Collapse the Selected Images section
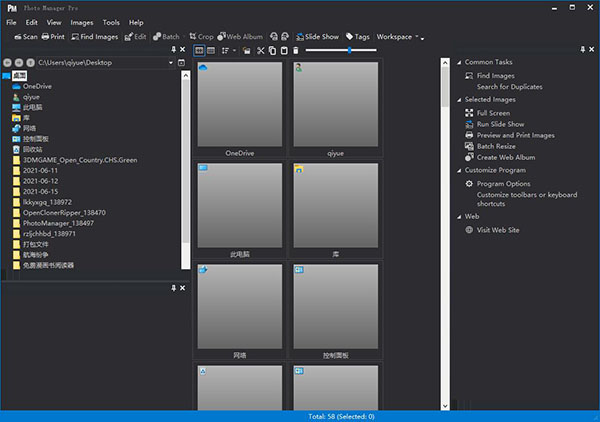 point(458,100)
